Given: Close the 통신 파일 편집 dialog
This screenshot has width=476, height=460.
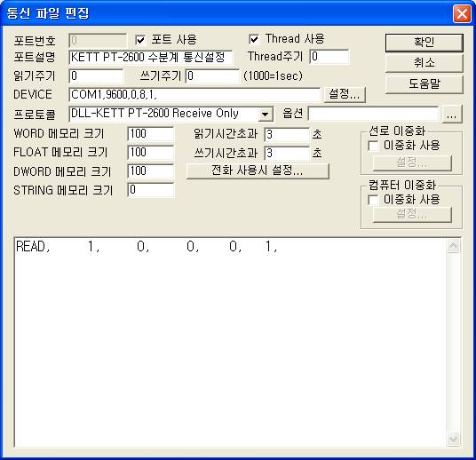Looking at the screenshot, I should tap(462, 13).
